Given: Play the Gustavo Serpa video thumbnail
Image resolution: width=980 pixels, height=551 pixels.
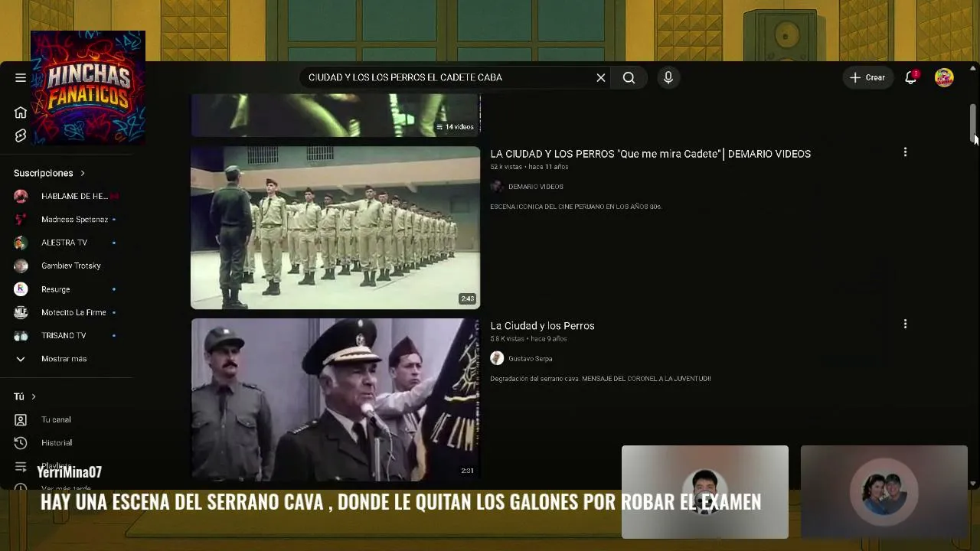Looking at the screenshot, I should [335, 399].
